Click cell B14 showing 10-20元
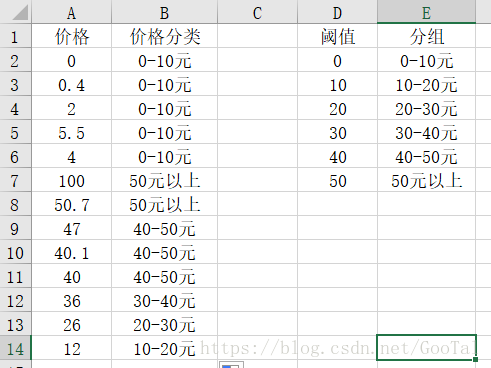This screenshot has width=491, height=368. pos(164,348)
